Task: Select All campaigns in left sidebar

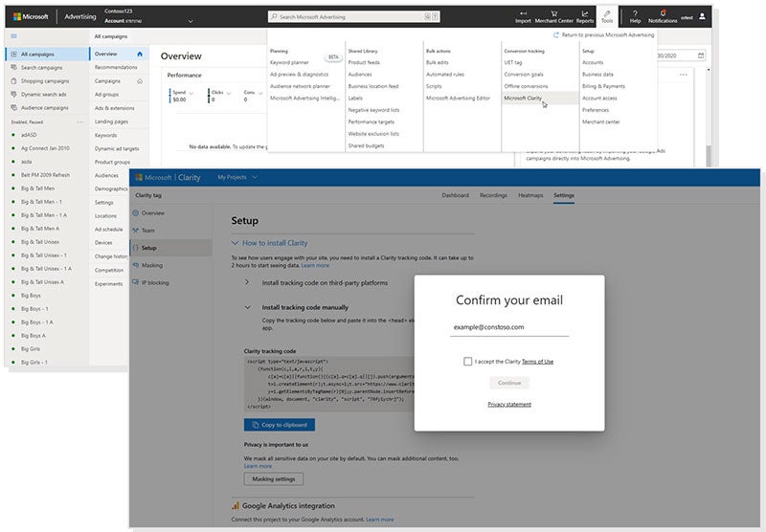Action: pyautogui.click(x=46, y=55)
